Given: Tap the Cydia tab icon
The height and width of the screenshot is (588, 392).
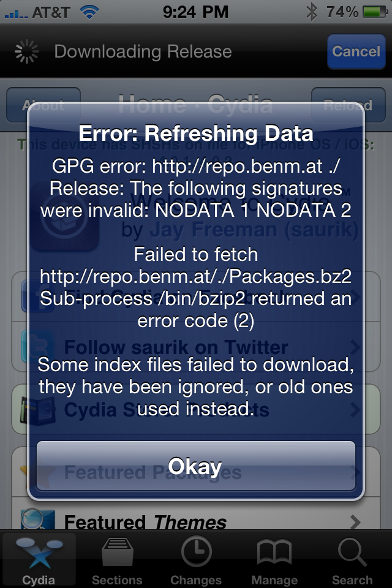Looking at the screenshot, I should [x=38, y=553].
